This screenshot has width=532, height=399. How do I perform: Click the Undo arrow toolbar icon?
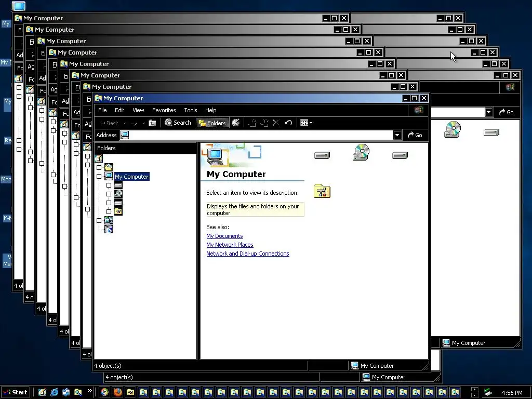(x=288, y=123)
